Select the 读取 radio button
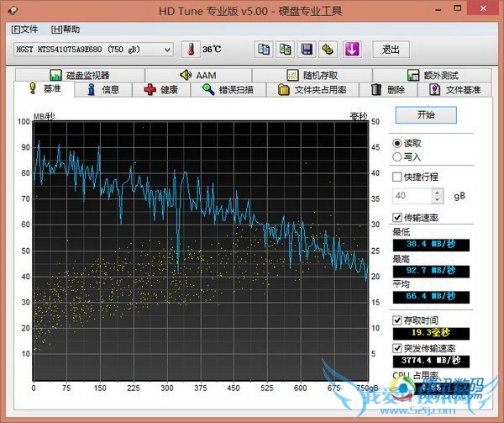 pyautogui.click(x=397, y=144)
